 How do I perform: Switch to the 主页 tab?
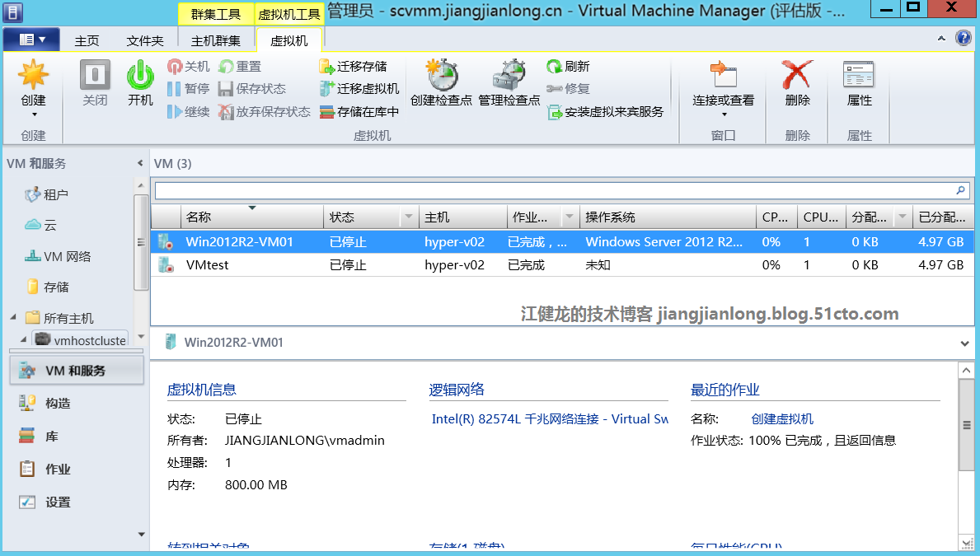(x=87, y=40)
